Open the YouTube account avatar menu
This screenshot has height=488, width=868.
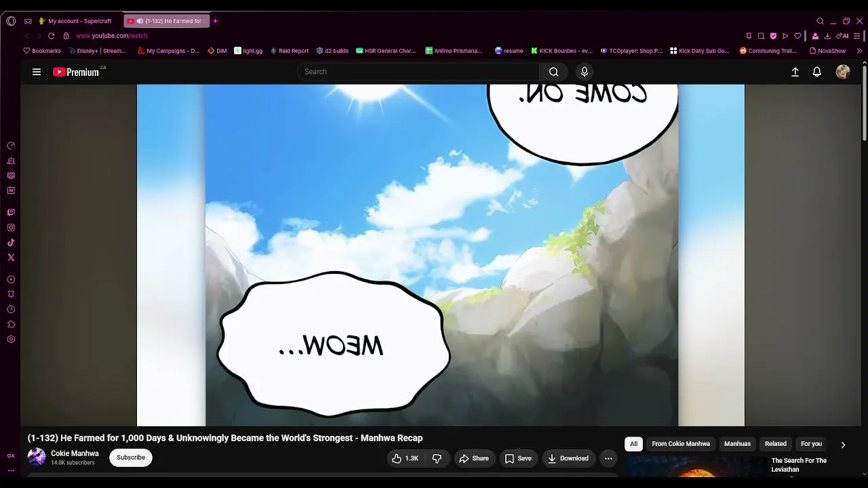(x=843, y=72)
